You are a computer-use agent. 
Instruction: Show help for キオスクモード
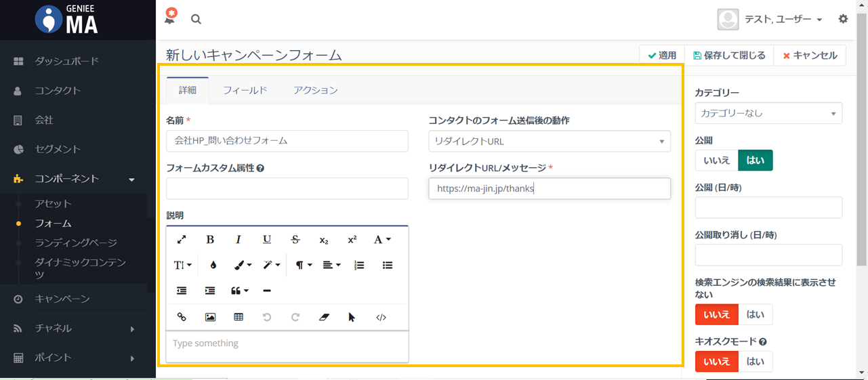[x=763, y=342]
